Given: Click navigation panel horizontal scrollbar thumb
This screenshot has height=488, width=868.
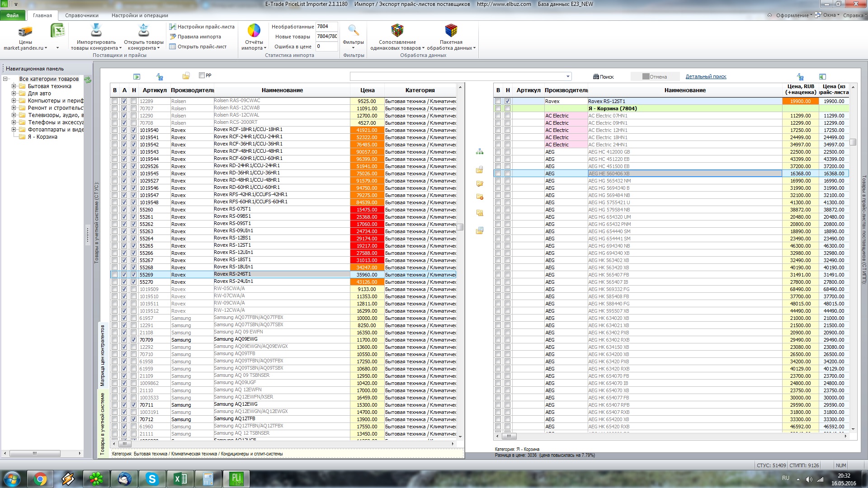Looking at the screenshot, I should [35, 453].
